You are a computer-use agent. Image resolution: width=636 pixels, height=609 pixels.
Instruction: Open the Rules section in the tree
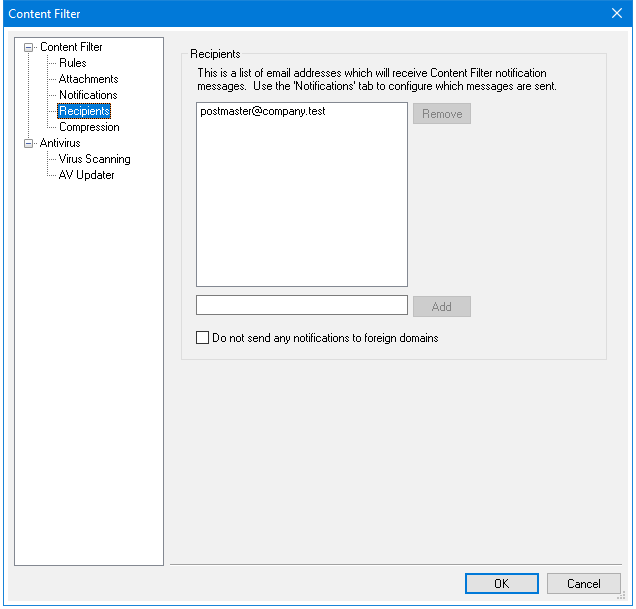click(x=72, y=63)
